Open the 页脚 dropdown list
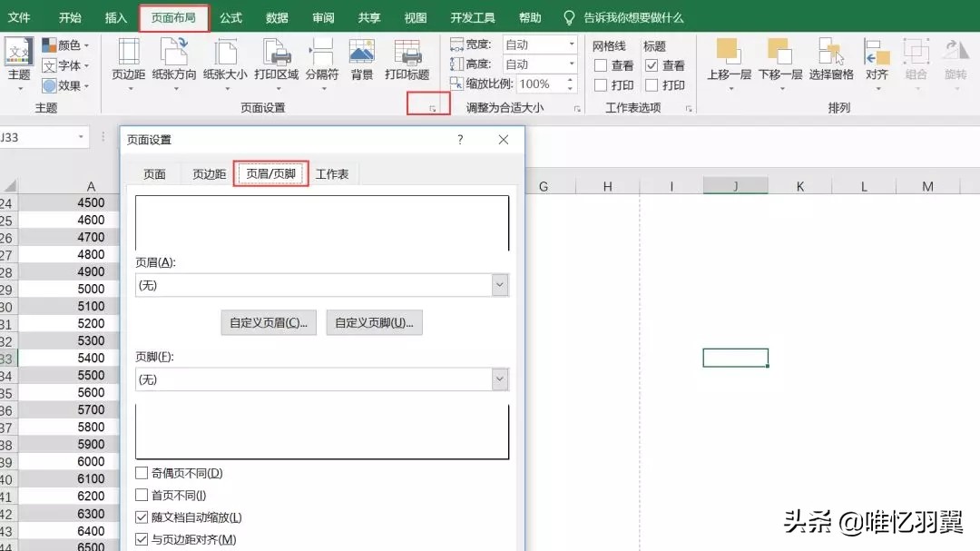Screen dimensions: 980x551 (x=499, y=379)
